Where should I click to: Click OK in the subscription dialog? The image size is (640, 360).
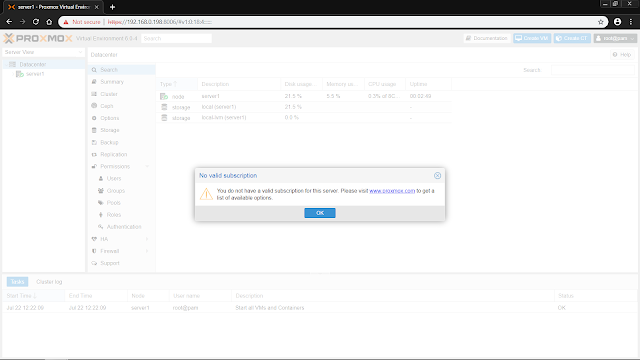pos(320,213)
